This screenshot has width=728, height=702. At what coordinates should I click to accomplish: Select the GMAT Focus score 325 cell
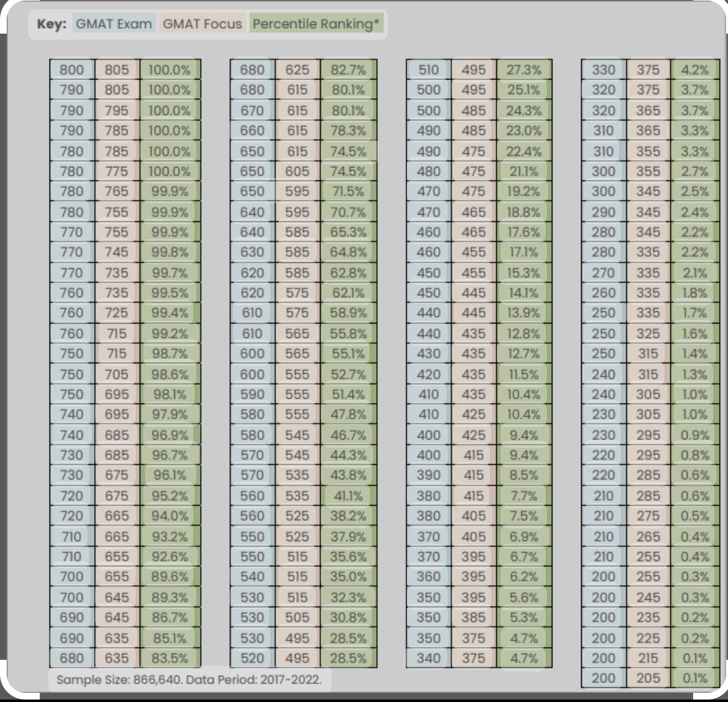[x=648, y=333]
